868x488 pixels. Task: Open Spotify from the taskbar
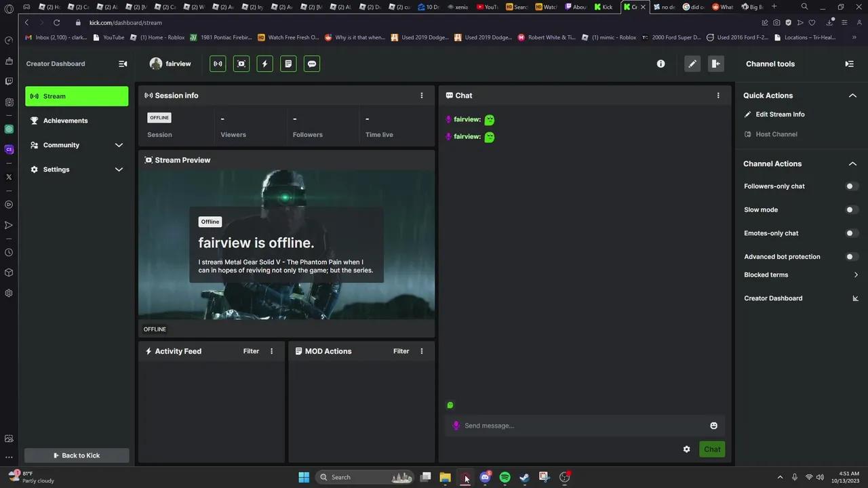click(x=505, y=477)
